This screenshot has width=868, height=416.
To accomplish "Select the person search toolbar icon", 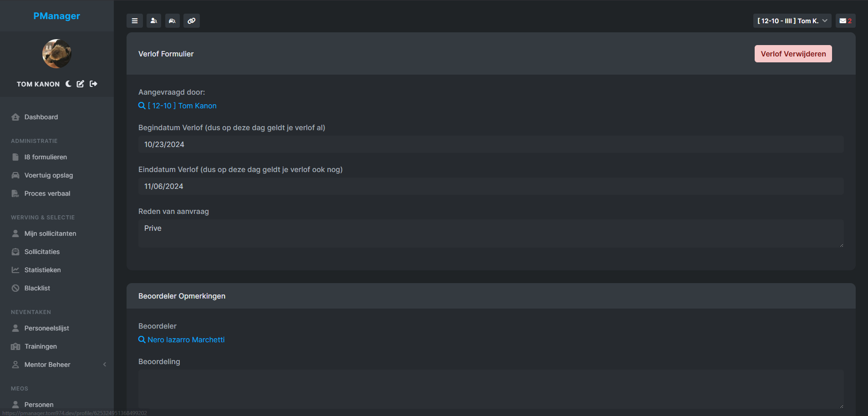I will [x=153, y=20].
